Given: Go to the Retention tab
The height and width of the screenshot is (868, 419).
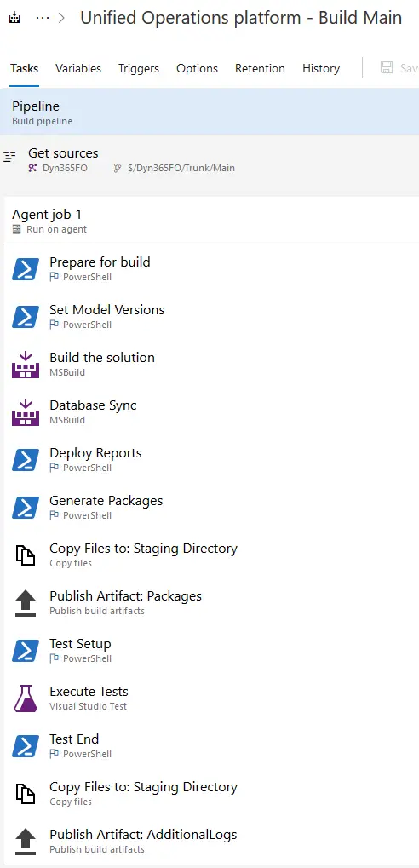Looking at the screenshot, I should coord(260,69).
